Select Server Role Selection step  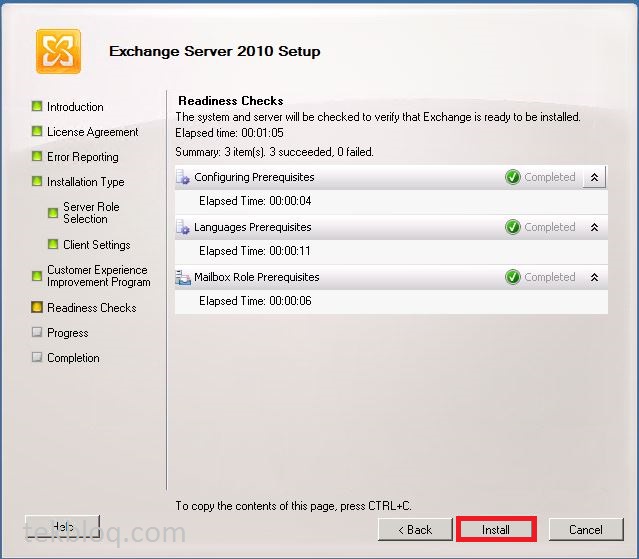(91, 213)
